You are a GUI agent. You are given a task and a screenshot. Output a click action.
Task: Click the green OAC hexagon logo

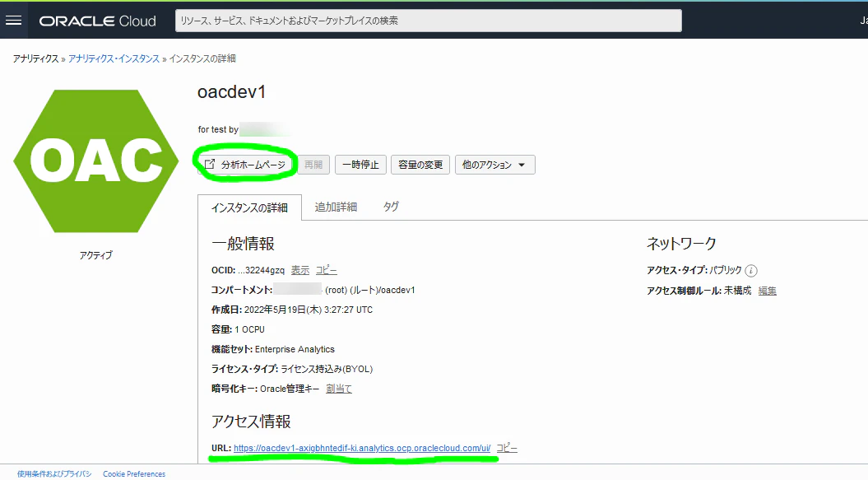coord(95,161)
